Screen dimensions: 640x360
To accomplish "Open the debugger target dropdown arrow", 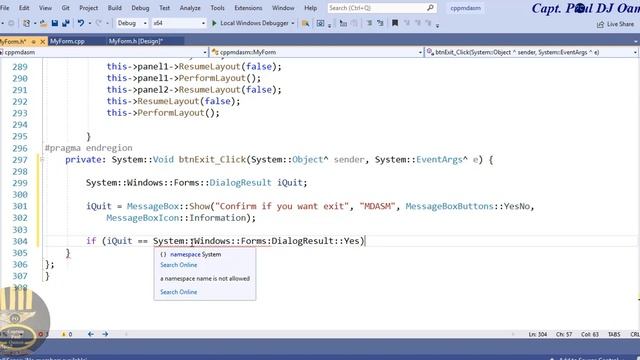I will 293,23.
